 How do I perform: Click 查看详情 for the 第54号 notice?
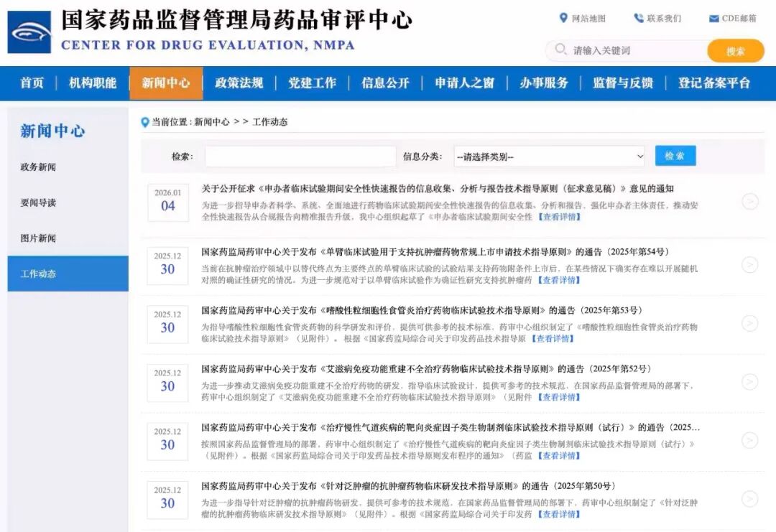coord(559,280)
